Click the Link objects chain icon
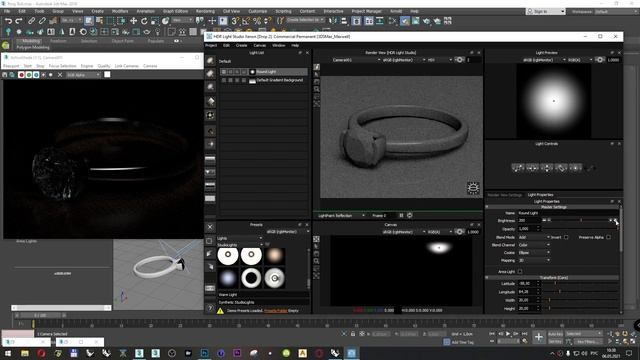Screen dimensions: 640x360 click(31, 21)
